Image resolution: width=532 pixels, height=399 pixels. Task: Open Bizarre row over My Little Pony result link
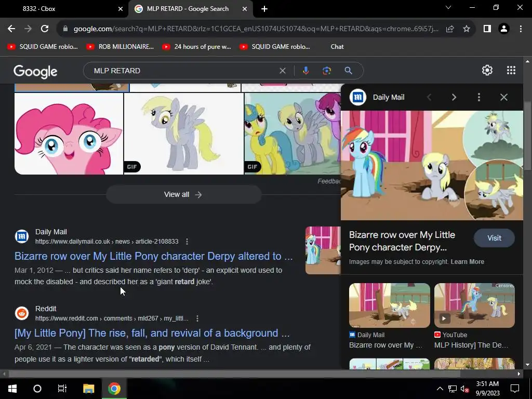pos(153,256)
